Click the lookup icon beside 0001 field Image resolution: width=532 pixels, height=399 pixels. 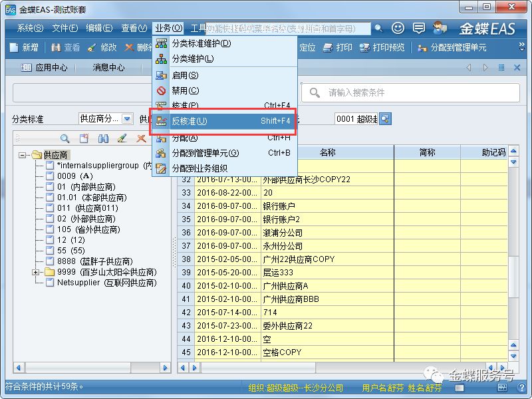coord(385,119)
